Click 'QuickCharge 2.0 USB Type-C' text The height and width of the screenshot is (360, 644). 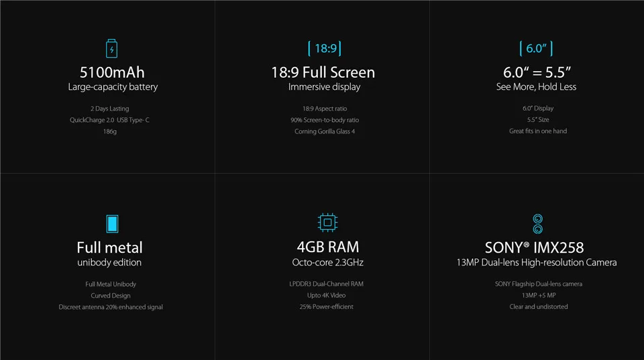click(x=109, y=120)
